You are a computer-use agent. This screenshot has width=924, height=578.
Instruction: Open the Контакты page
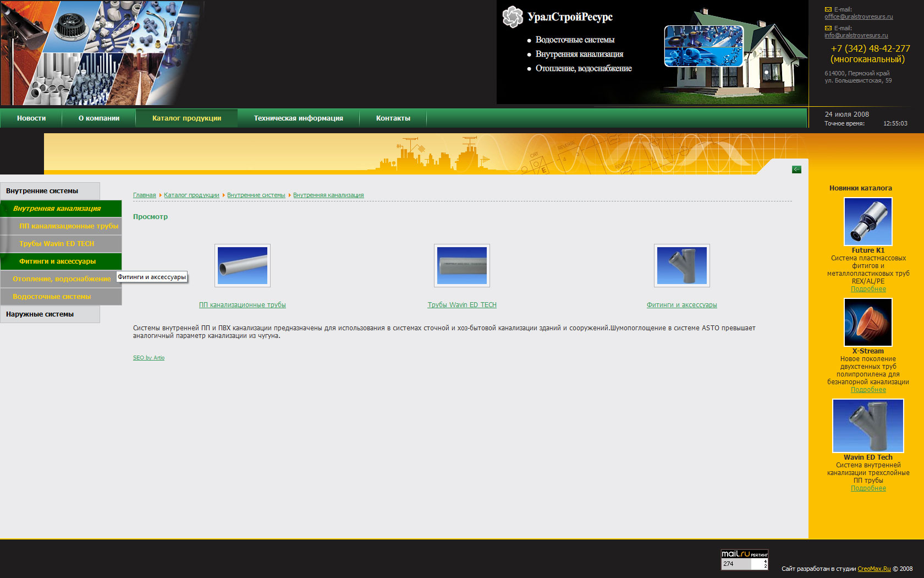tap(393, 118)
